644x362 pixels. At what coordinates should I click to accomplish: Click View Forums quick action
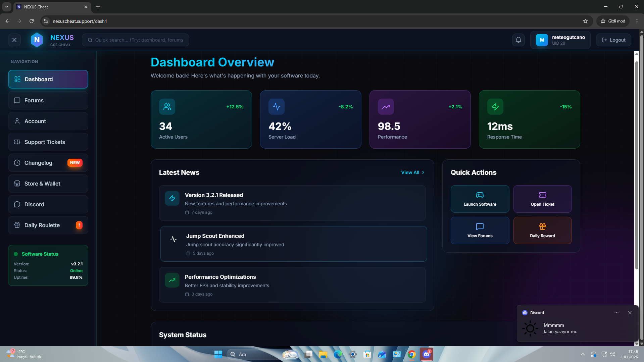[x=480, y=230]
